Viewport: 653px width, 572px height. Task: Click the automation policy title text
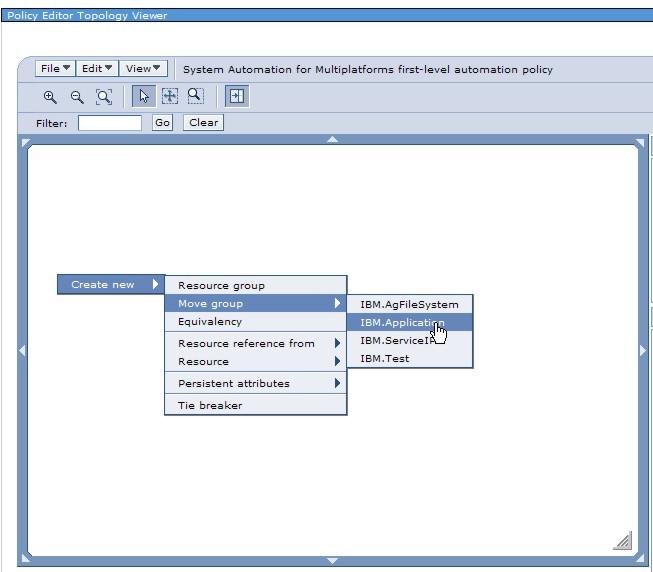[368, 69]
